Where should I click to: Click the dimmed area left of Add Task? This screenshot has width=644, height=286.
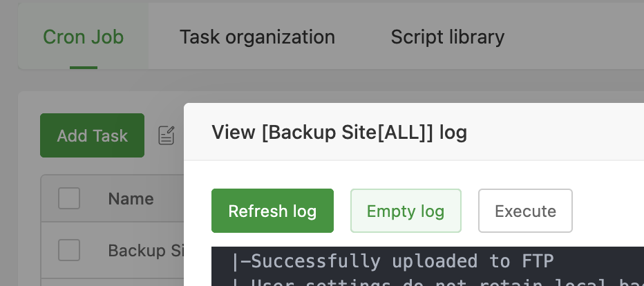click(29, 135)
